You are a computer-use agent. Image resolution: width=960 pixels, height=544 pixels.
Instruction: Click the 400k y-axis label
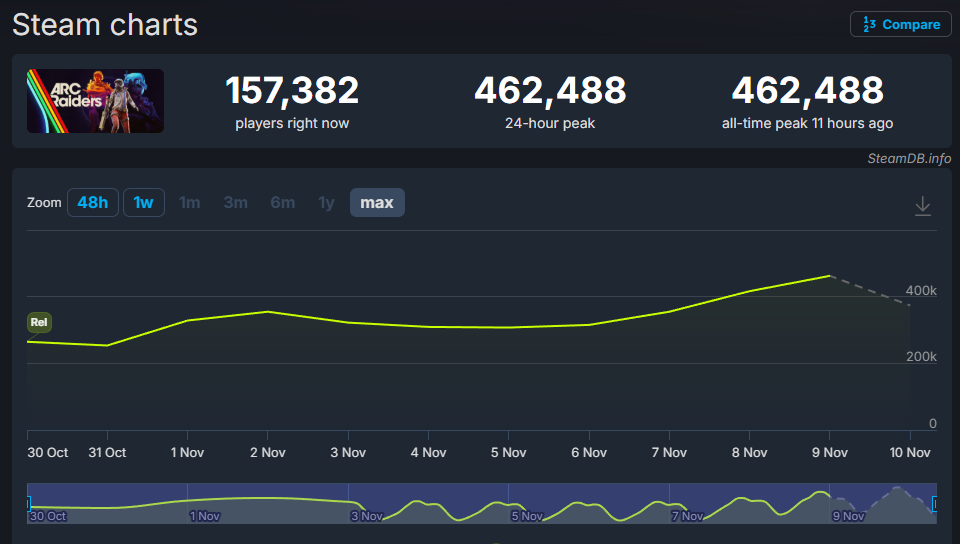pyautogui.click(x=921, y=290)
